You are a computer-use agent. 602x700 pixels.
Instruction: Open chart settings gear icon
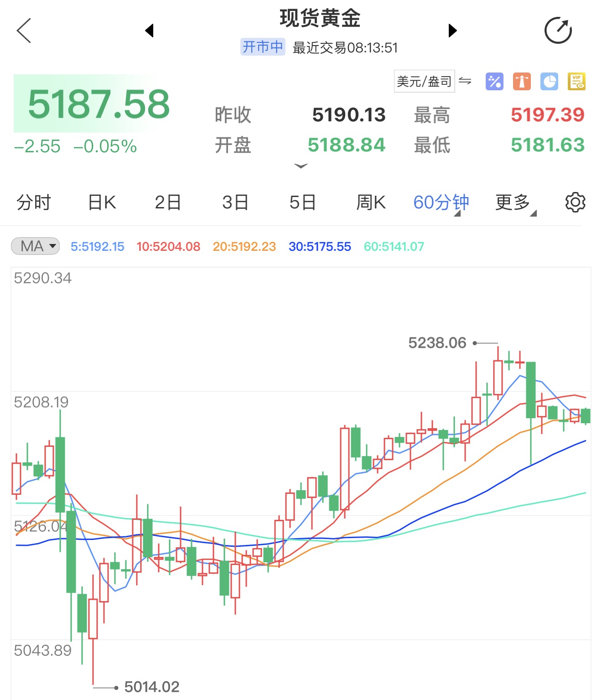(575, 202)
